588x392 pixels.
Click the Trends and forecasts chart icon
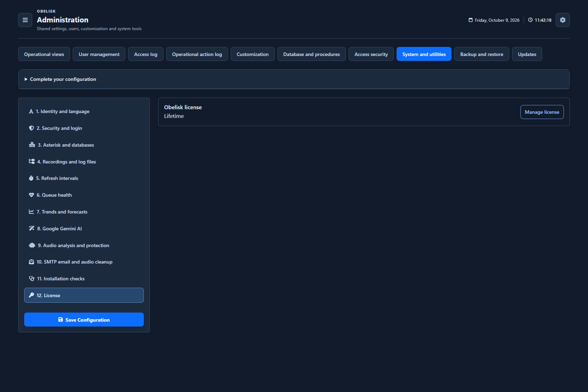[31, 212]
